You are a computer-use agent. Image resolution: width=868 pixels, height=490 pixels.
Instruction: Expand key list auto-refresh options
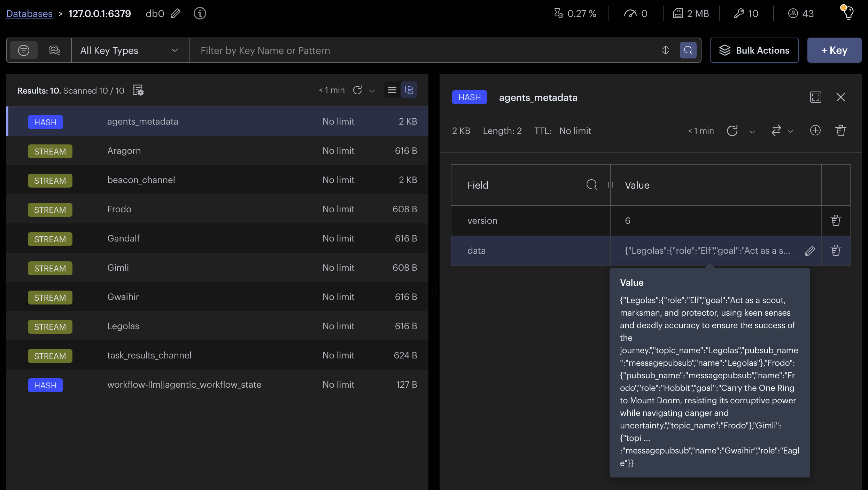372,91
